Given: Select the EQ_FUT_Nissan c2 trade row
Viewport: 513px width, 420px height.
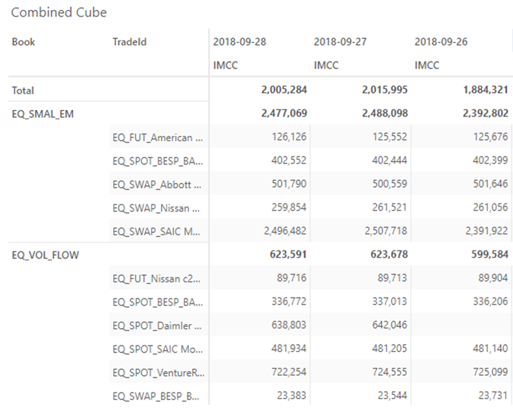Looking at the screenshot, I should 157,279.
